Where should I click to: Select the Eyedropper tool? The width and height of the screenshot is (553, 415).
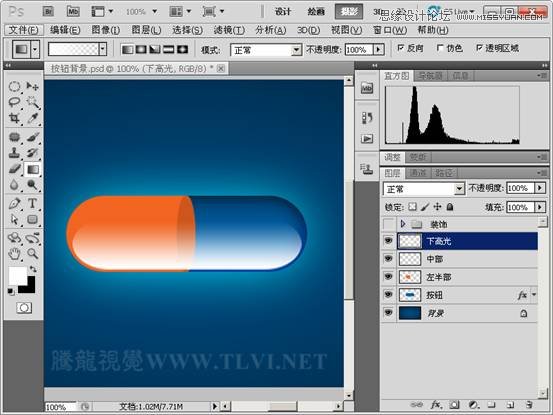[33, 118]
